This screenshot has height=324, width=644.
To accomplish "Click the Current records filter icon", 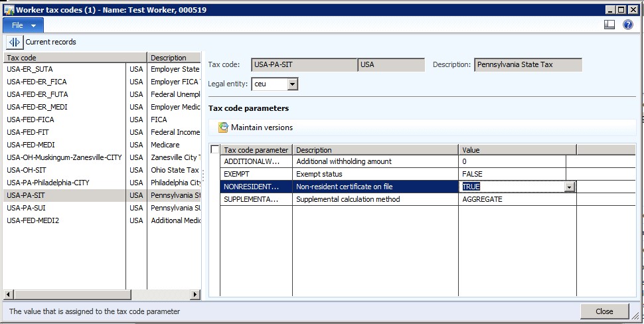I will (15, 42).
